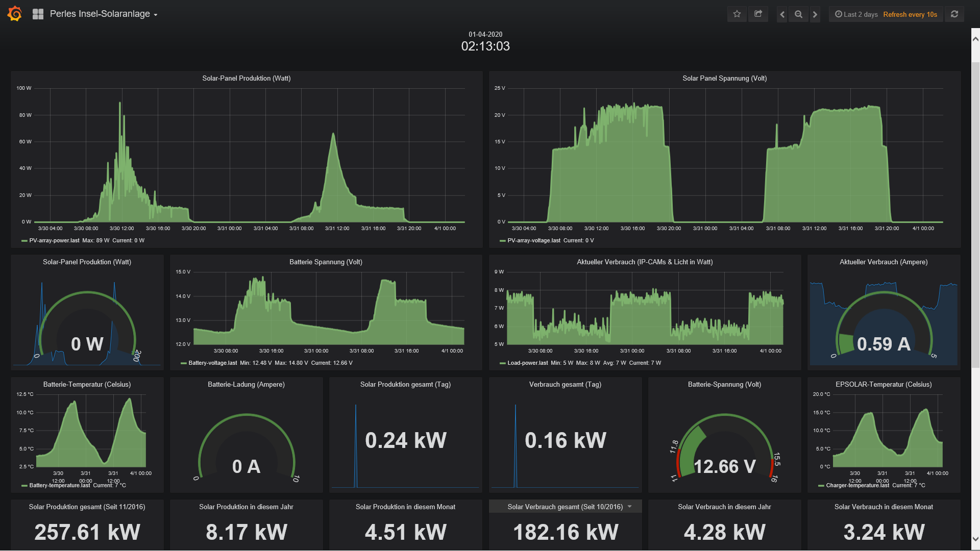Toggle PV-array-voltage.last legend series
This screenshot has width=980, height=551.
[x=533, y=241]
